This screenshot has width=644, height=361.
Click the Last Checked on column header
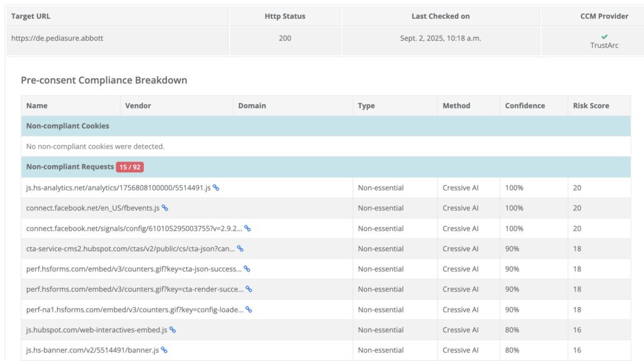point(441,16)
